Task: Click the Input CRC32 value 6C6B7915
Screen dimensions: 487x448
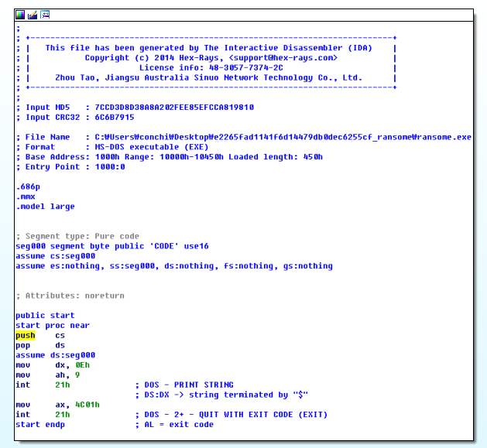Action: [115, 118]
